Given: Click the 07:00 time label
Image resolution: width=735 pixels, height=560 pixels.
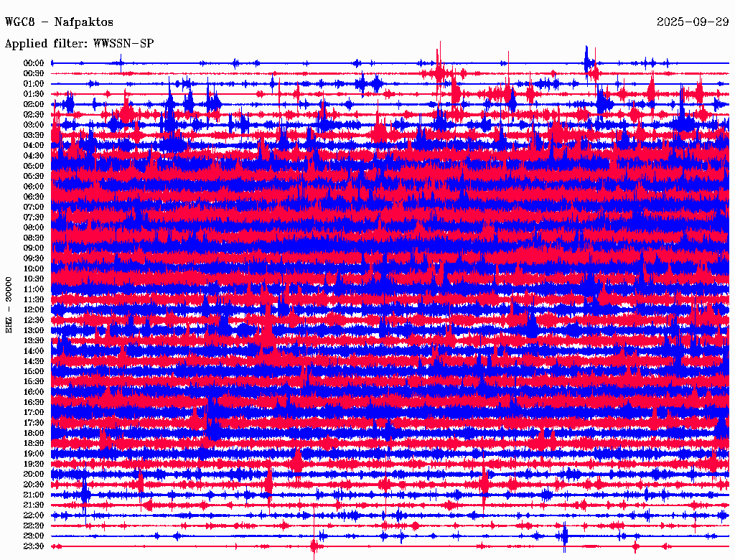Looking at the screenshot, I should tap(34, 207).
